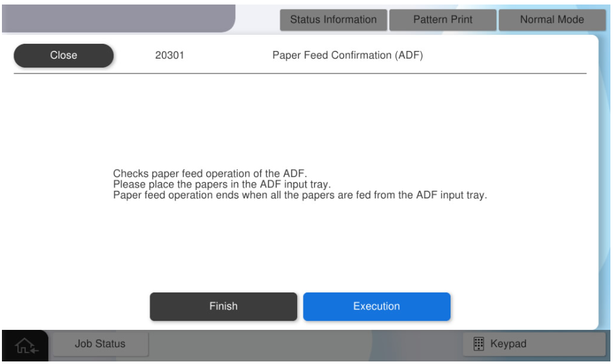
Task: Open the Status Information tab
Action: click(333, 19)
